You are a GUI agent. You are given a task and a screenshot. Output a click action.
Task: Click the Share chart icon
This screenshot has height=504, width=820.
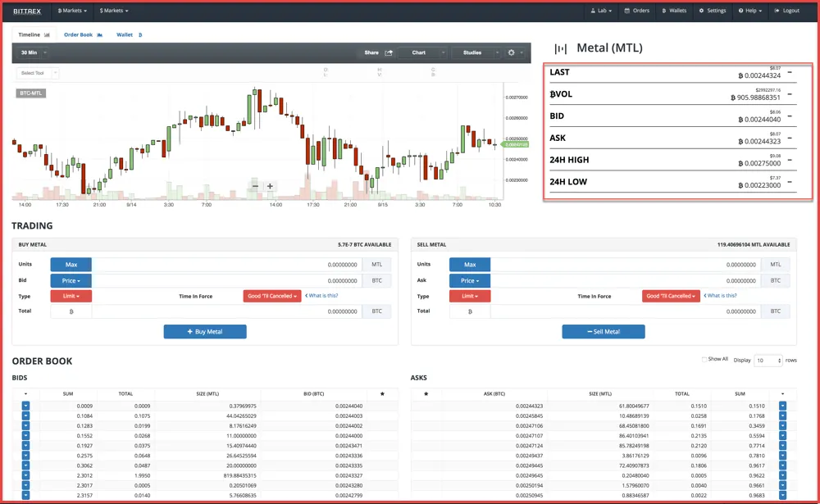coord(389,52)
